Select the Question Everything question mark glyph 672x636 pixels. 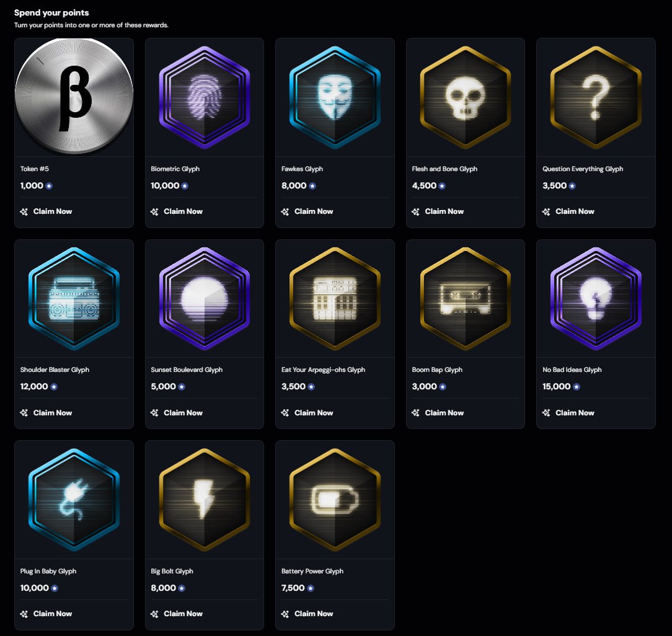[x=596, y=97]
